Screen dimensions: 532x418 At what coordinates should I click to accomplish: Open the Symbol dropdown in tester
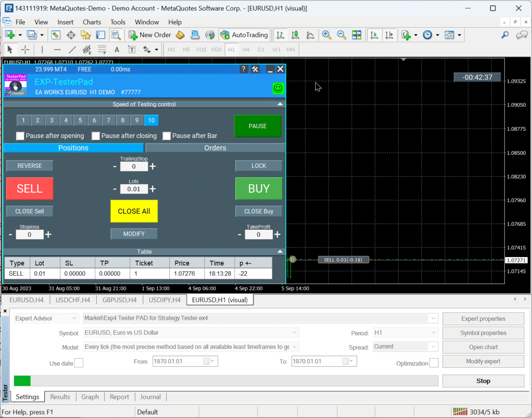coord(191,333)
